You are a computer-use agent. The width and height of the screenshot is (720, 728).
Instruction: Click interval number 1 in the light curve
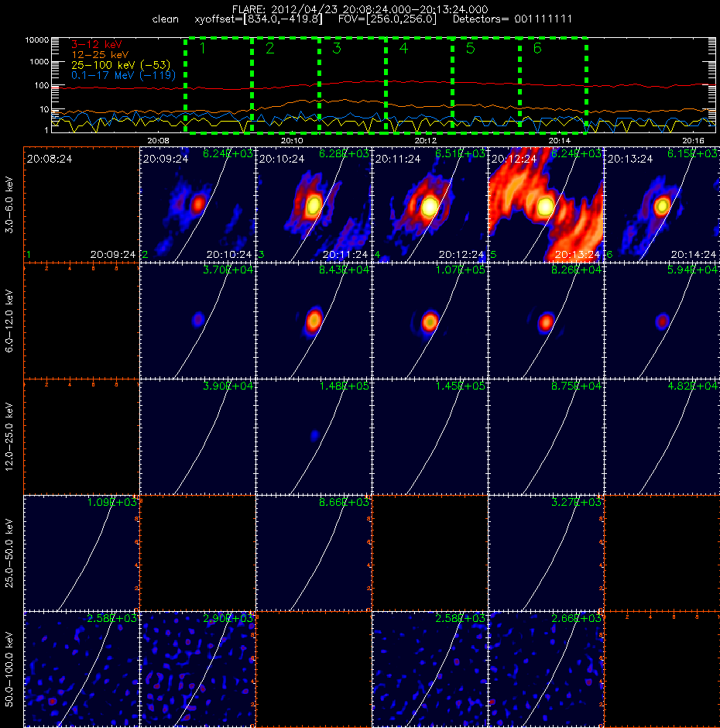pyautogui.click(x=202, y=48)
